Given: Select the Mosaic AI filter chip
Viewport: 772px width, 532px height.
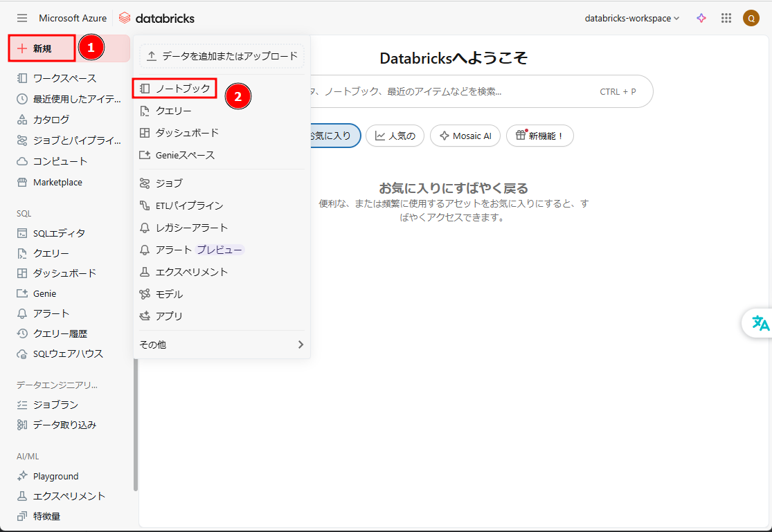Looking at the screenshot, I should 465,136.
